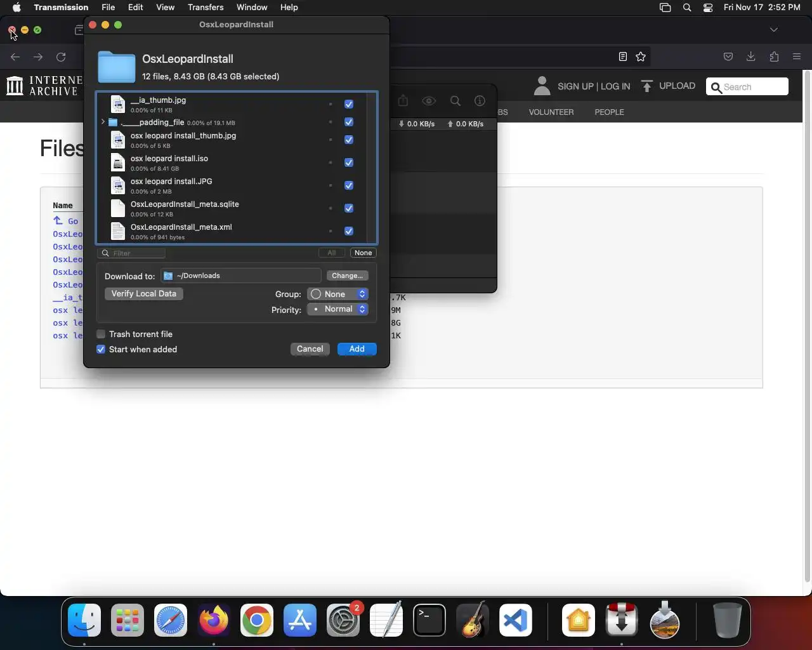Open App Store from the Dock
The height and width of the screenshot is (650, 812).
pyautogui.click(x=300, y=620)
